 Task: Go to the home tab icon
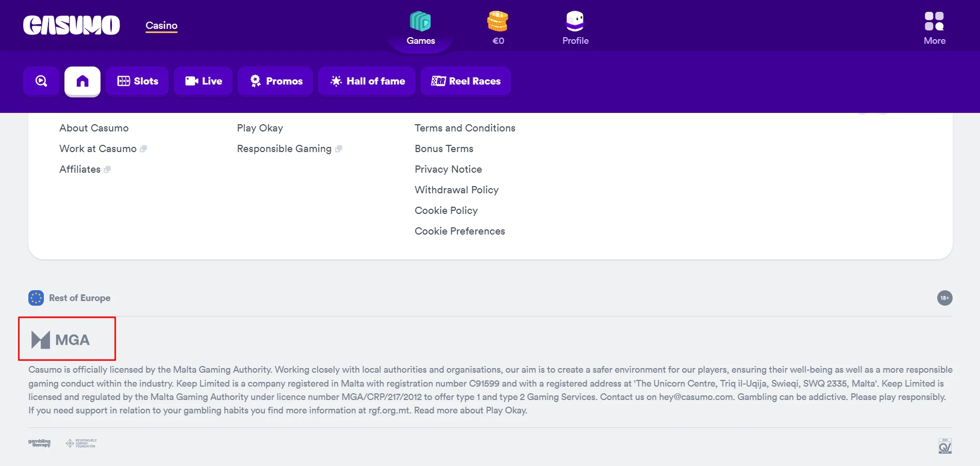[82, 81]
